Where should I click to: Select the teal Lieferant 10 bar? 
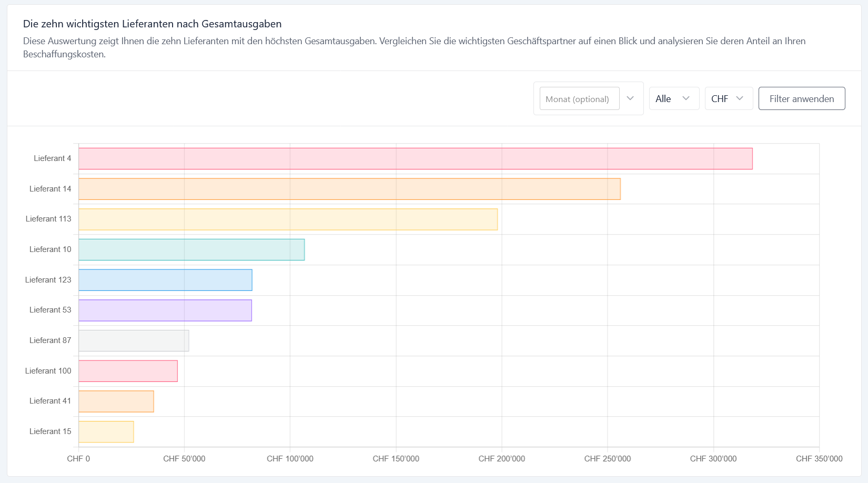(x=191, y=249)
